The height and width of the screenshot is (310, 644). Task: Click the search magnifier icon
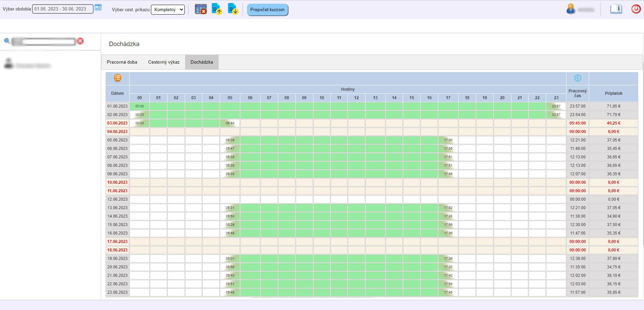coord(7,41)
